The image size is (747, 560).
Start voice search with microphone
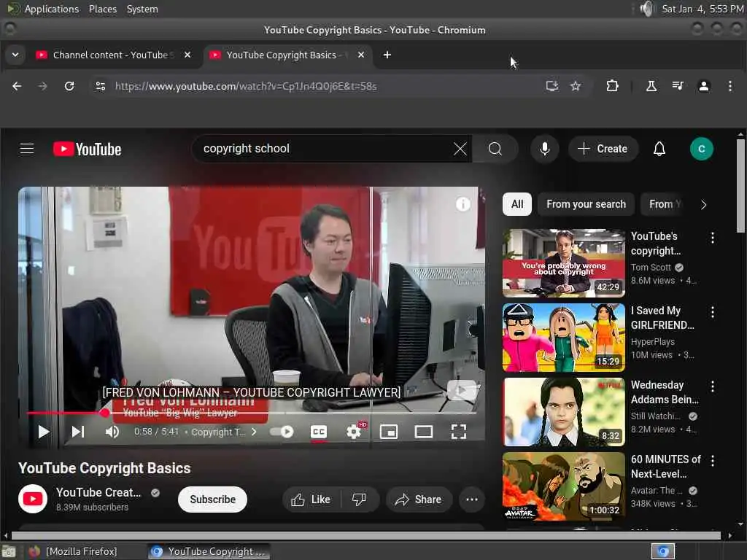pyautogui.click(x=544, y=149)
